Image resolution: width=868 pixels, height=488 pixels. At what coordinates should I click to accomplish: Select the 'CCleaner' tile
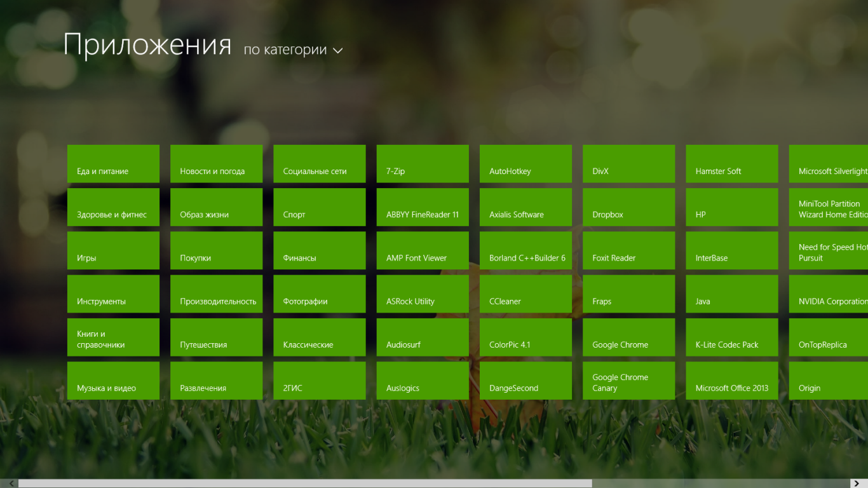click(x=526, y=294)
